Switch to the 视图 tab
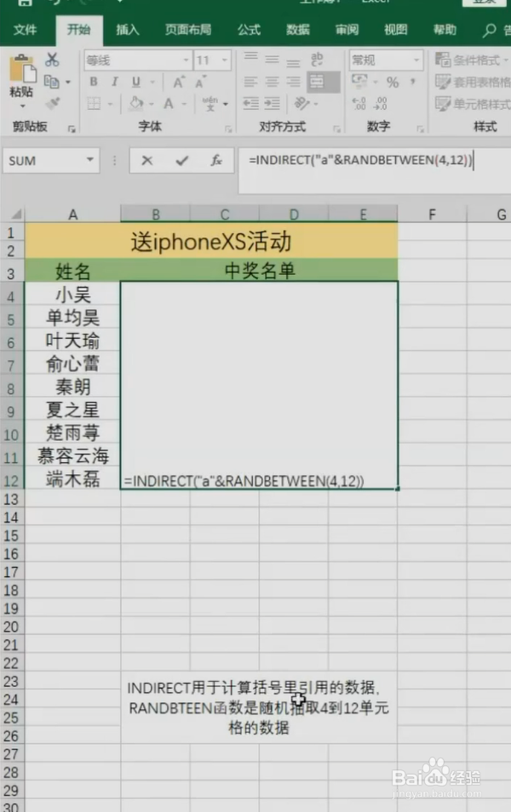The width and height of the screenshot is (511, 812). coord(395,30)
